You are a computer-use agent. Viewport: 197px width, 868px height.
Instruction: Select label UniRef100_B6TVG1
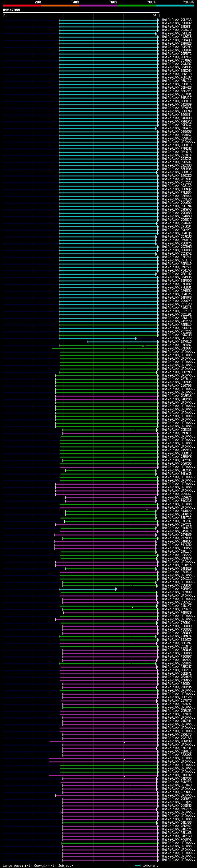tap(177, 94)
